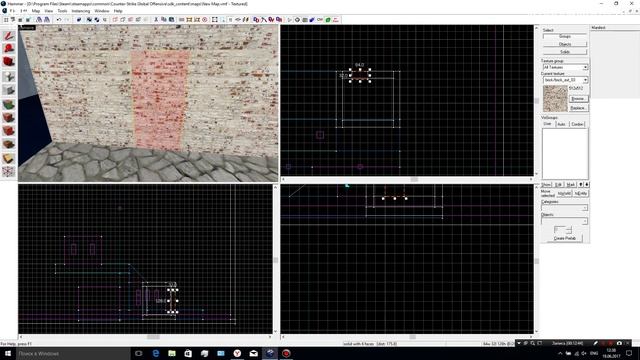Viewport: 640px width, 360px height.
Task: Select the Apply Current Texture tool
Action: point(9,118)
